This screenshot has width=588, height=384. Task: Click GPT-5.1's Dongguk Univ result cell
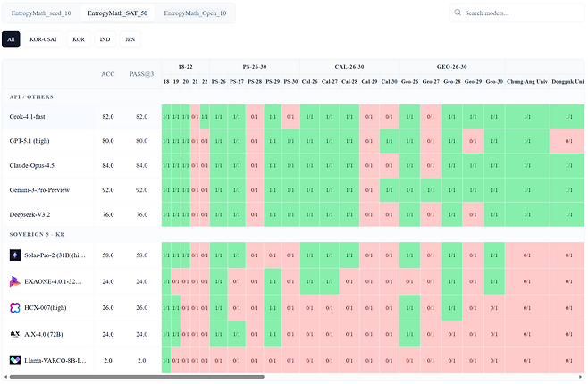click(567, 141)
